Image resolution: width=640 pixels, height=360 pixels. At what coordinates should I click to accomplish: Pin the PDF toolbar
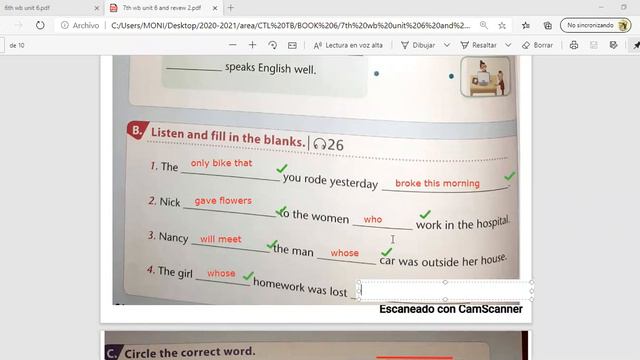click(636, 45)
